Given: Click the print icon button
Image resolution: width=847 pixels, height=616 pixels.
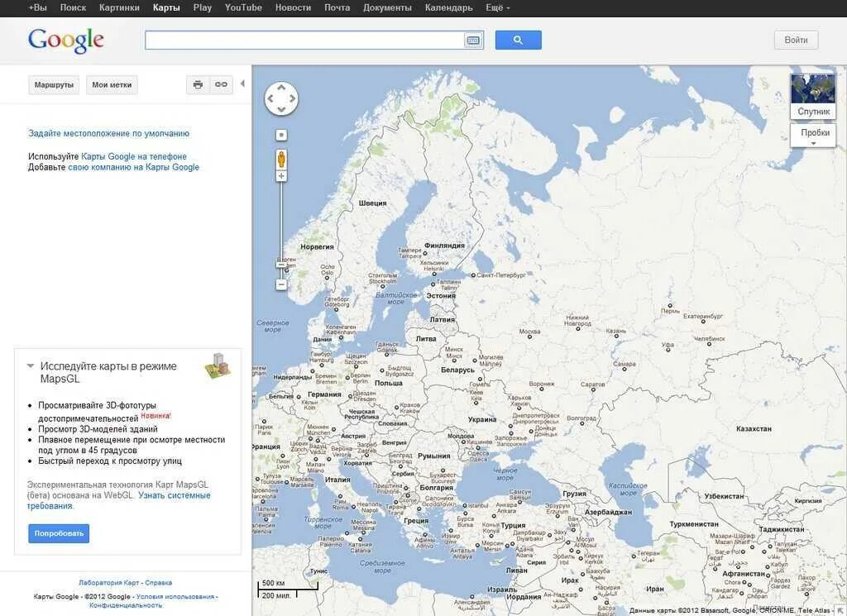Looking at the screenshot, I should [198, 85].
